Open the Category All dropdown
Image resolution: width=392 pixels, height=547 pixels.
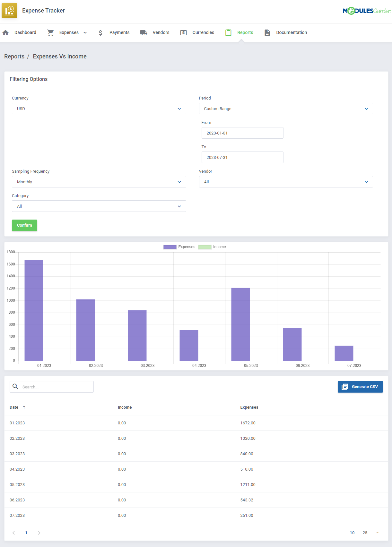click(99, 206)
